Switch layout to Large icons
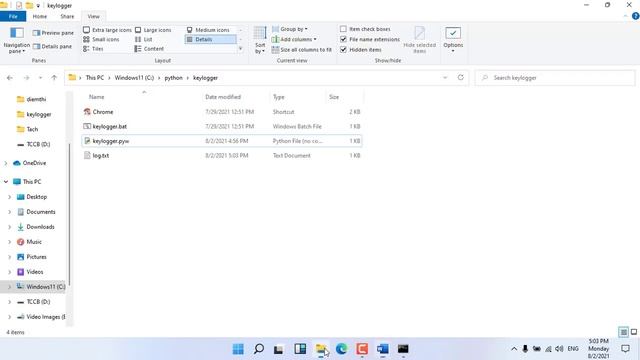 click(153, 30)
